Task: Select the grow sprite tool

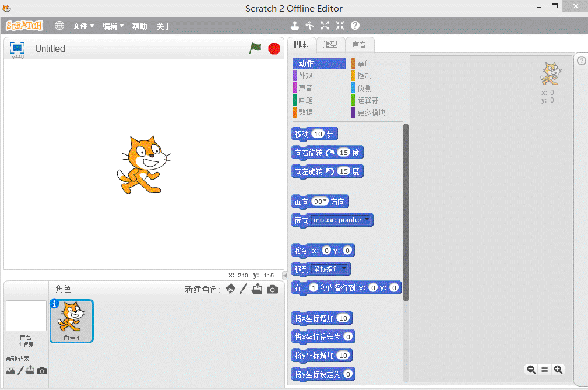Action: tap(325, 26)
